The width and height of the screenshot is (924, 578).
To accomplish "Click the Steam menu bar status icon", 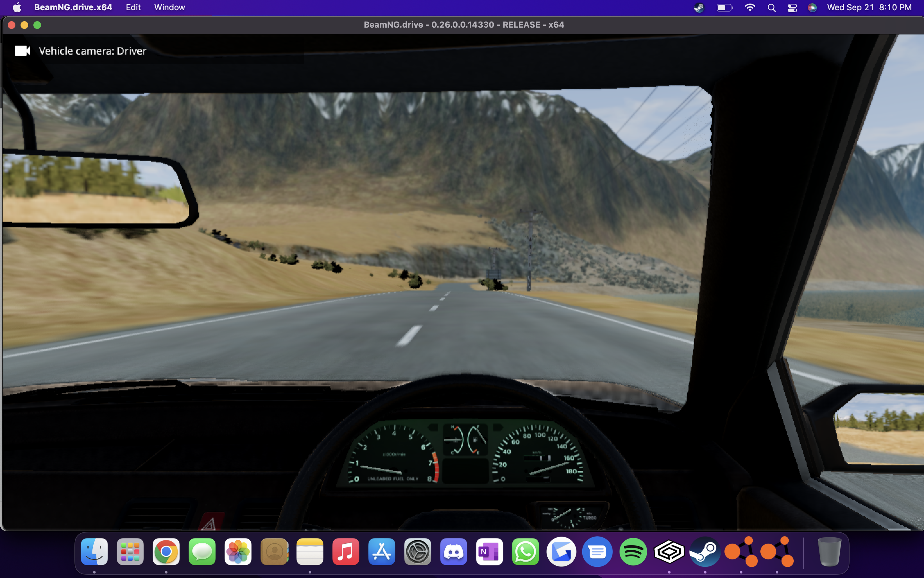I will click(x=699, y=8).
